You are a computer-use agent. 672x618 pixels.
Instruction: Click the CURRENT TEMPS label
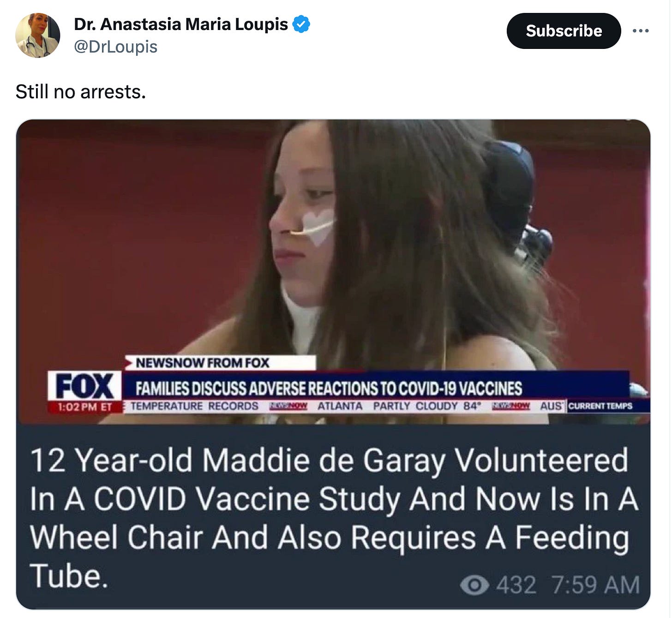pos(600,406)
